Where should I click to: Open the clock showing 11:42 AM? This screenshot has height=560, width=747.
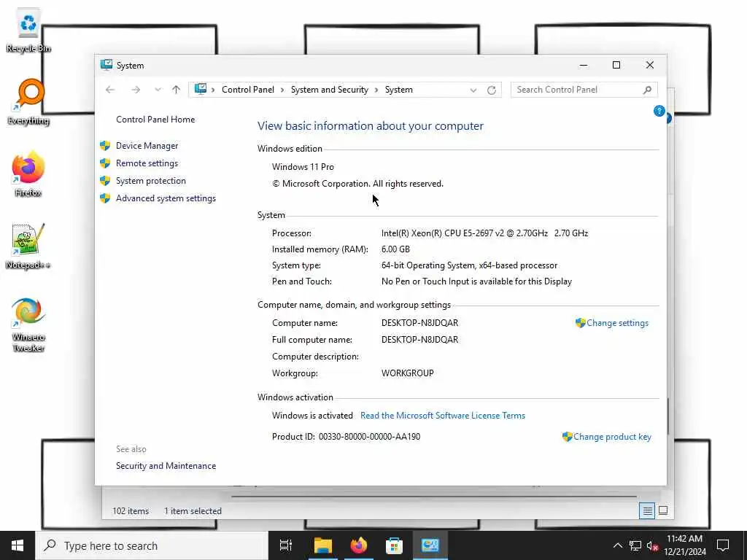pos(684,545)
